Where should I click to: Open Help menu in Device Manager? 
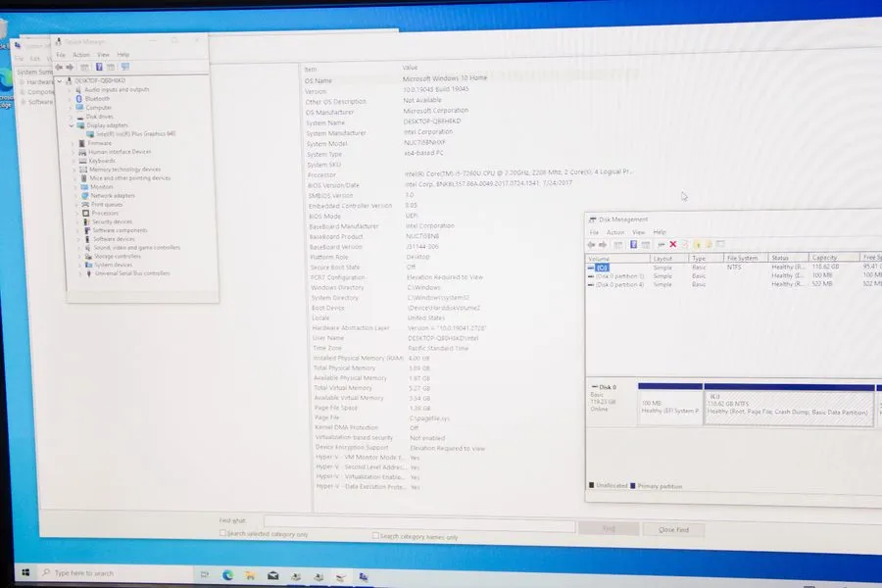tap(123, 55)
